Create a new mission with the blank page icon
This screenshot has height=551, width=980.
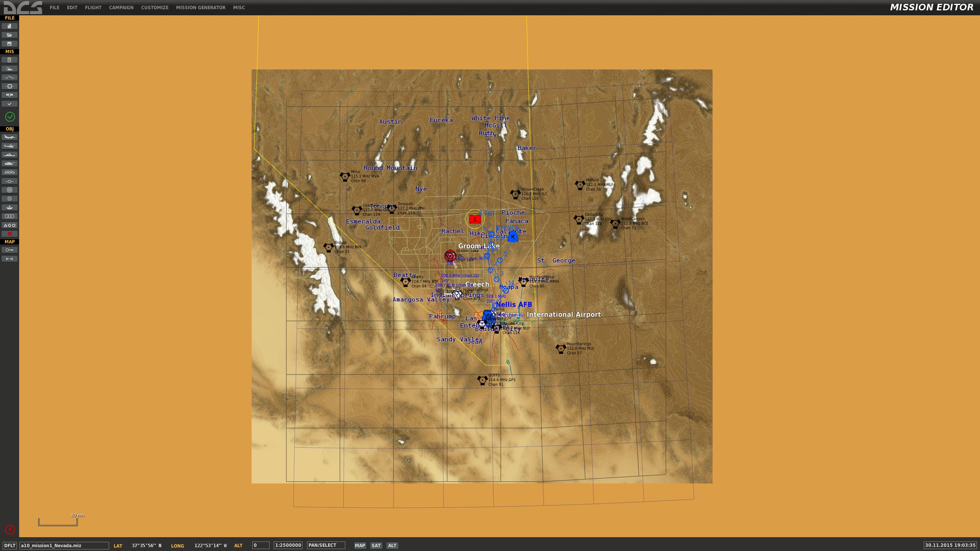tap(10, 26)
